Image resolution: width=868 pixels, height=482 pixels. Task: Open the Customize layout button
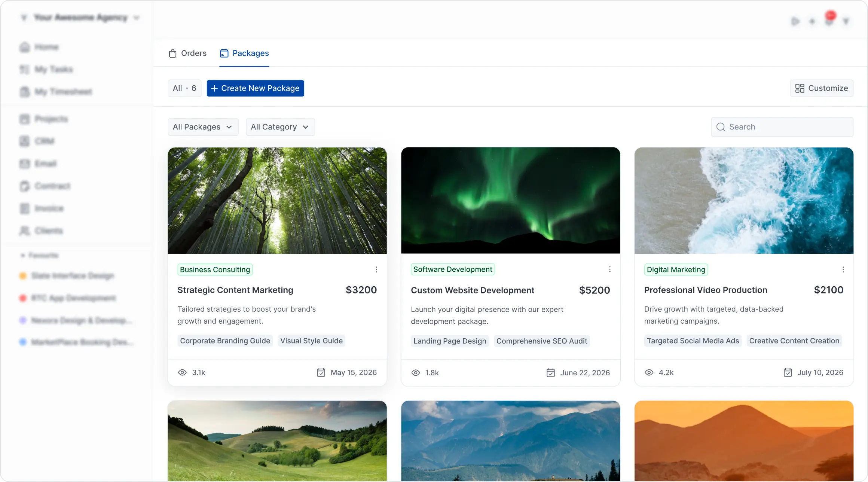(822, 88)
